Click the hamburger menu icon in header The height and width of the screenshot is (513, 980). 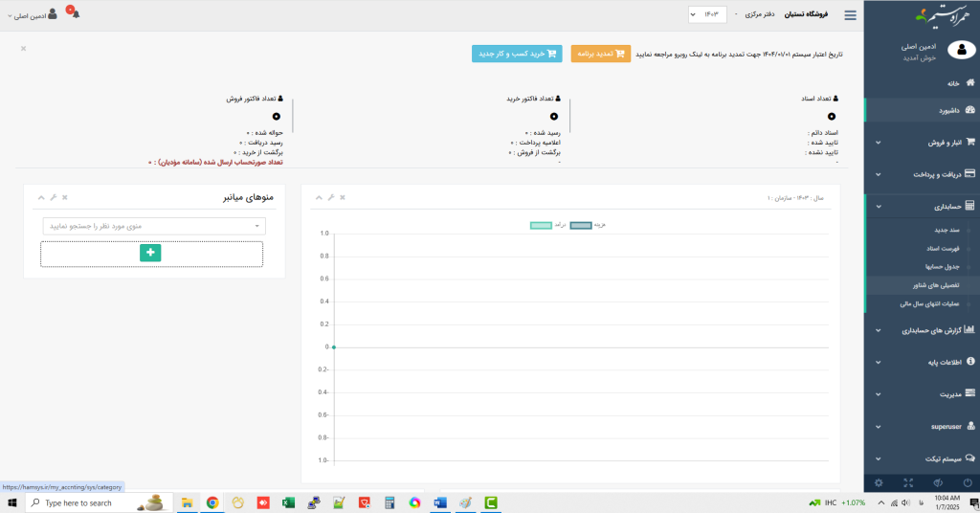coord(850,14)
